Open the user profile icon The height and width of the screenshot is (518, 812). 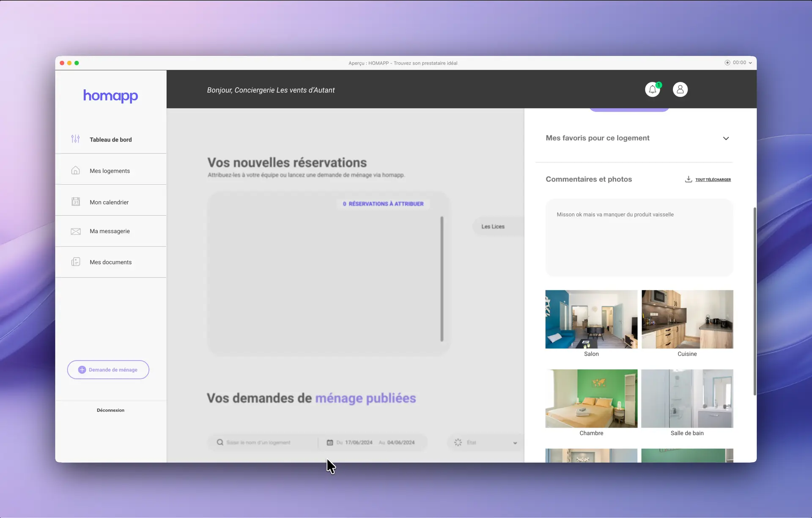click(680, 90)
